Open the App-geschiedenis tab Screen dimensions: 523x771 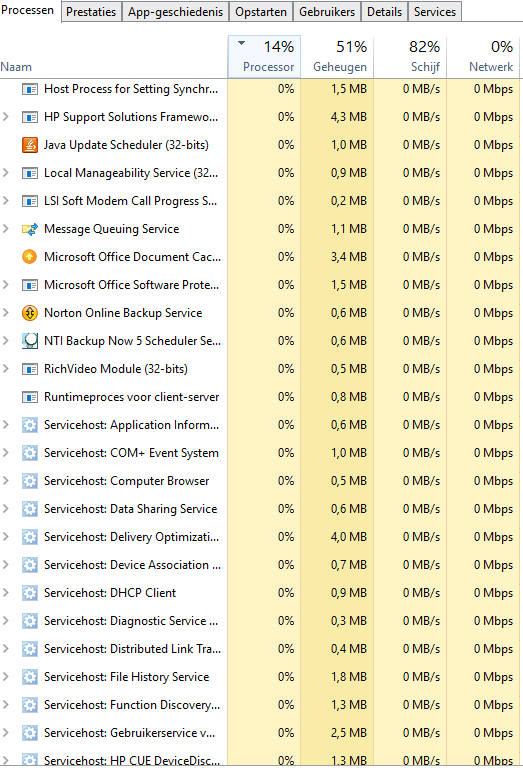tap(175, 12)
